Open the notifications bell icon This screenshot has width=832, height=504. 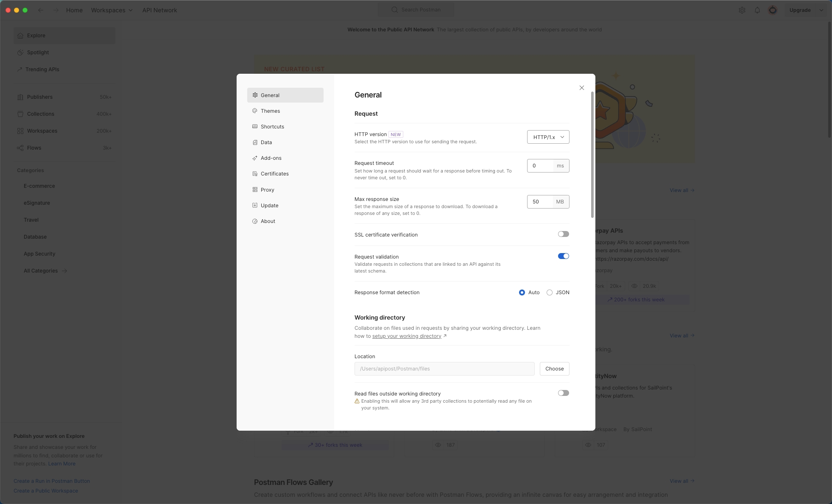click(x=757, y=10)
